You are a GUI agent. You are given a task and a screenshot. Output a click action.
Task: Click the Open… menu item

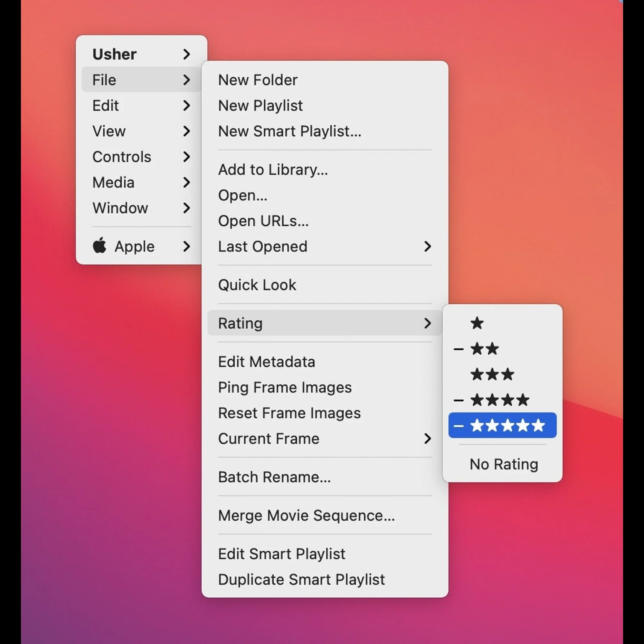point(325,195)
